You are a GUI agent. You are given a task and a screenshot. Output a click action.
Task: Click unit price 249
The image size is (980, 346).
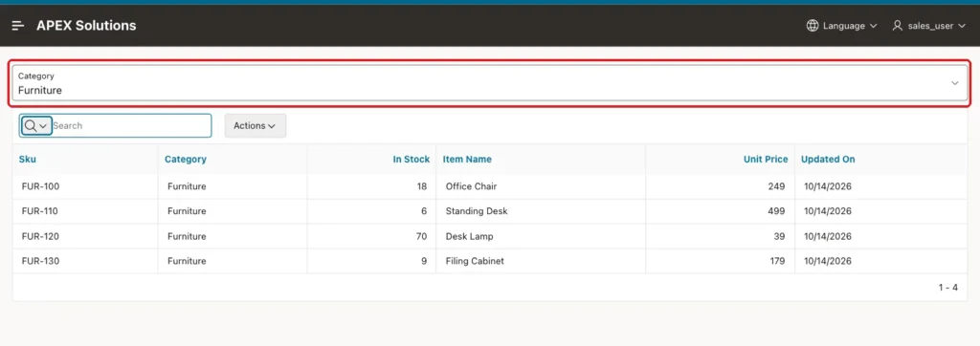pos(776,186)
